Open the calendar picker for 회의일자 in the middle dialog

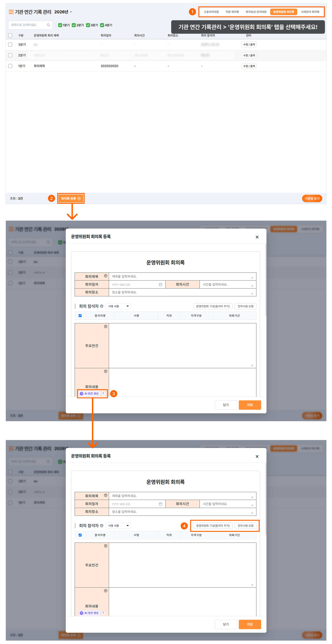pyautogui.click(x=160, y=285)
